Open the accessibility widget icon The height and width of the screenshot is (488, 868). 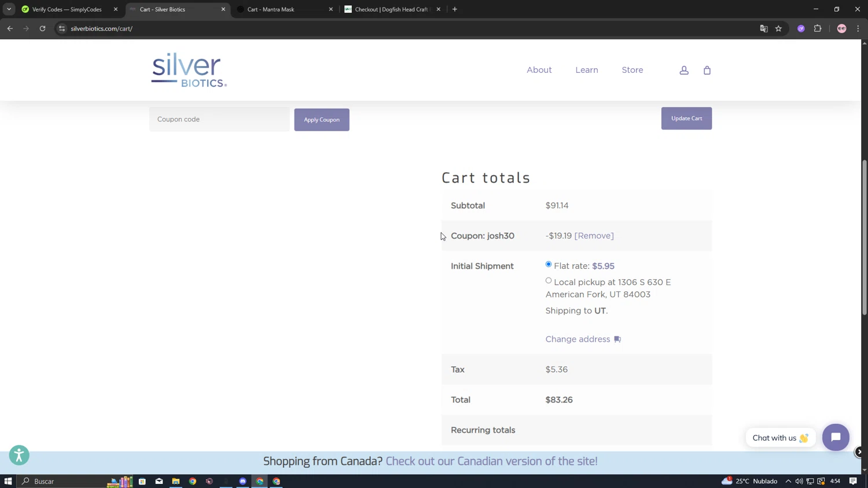click(x=19, y=456)
